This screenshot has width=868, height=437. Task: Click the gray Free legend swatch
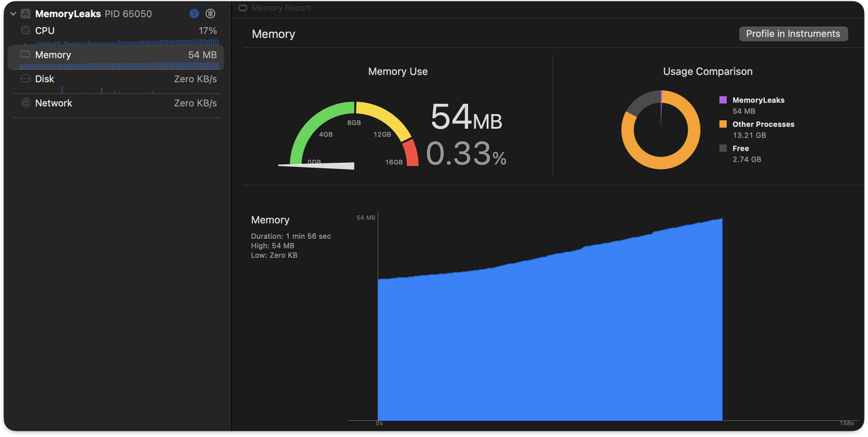click(x=723, y=149)
